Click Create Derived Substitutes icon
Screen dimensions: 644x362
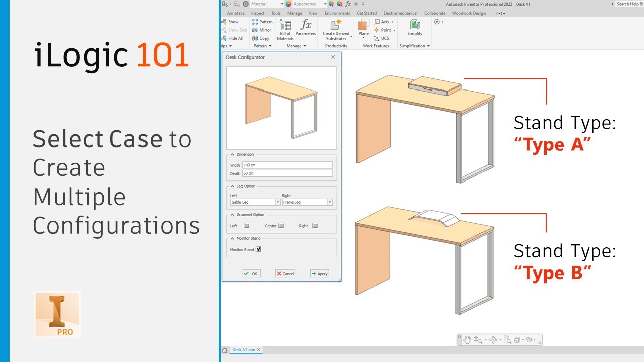point(336,30)
